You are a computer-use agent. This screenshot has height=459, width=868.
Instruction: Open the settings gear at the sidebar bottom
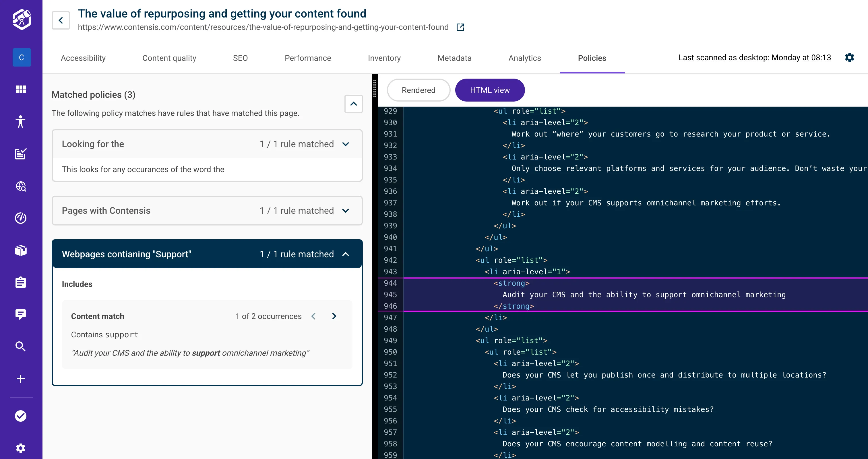click(x=21, y=448)
